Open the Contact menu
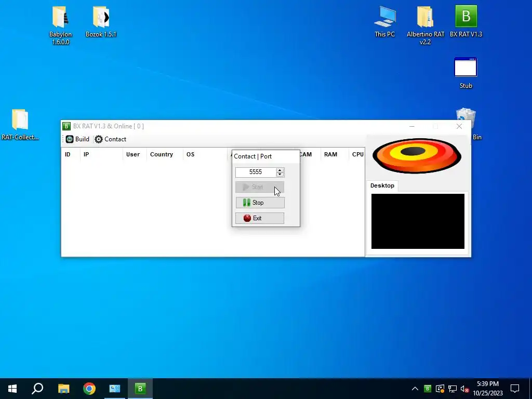 coord(110,139)
